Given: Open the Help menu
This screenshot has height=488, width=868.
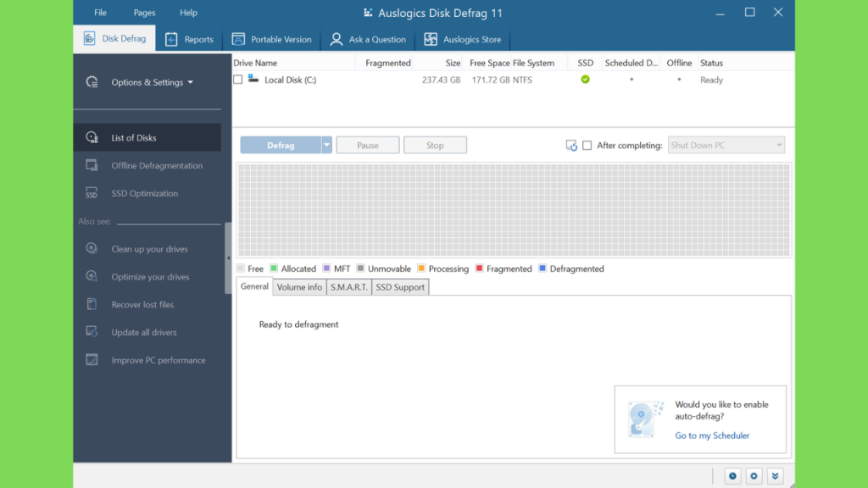Looking at the screenshot, I should pos(188,12).
